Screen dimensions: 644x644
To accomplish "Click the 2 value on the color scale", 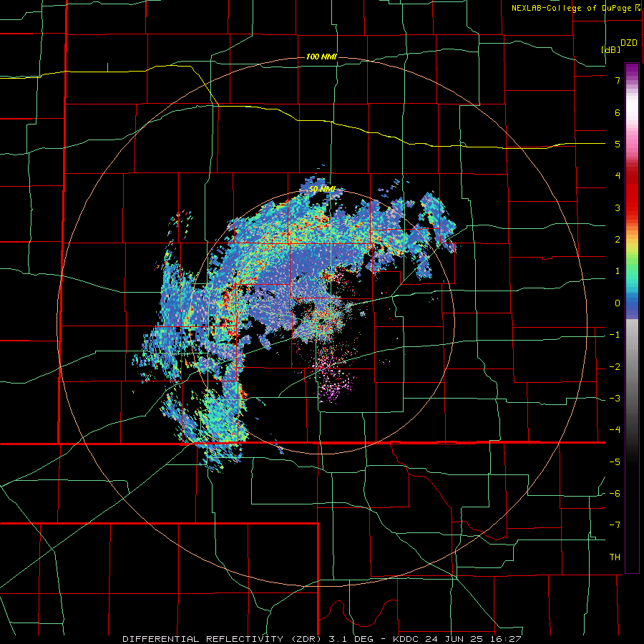I will [618, 240].
